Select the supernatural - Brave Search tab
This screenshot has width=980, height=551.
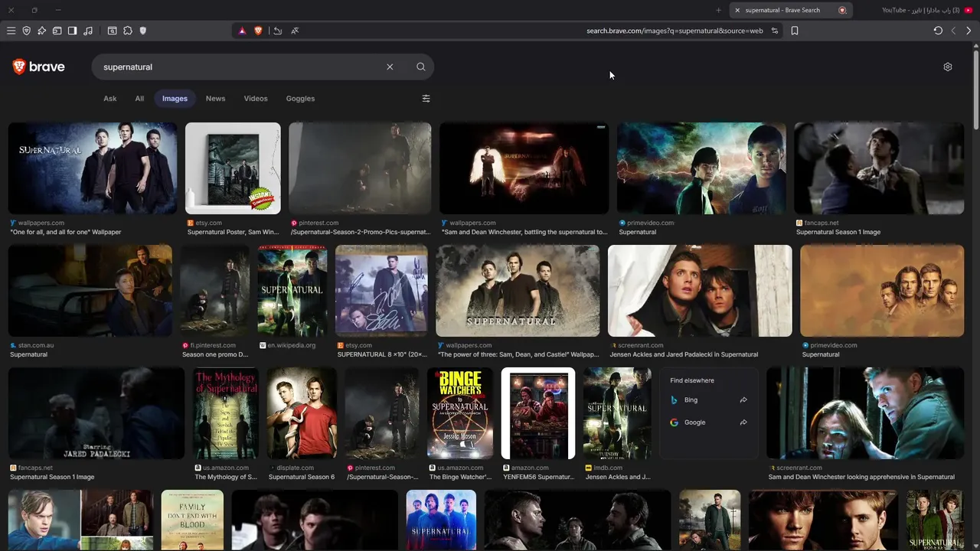pyautogui.click(x=790, y=10)
